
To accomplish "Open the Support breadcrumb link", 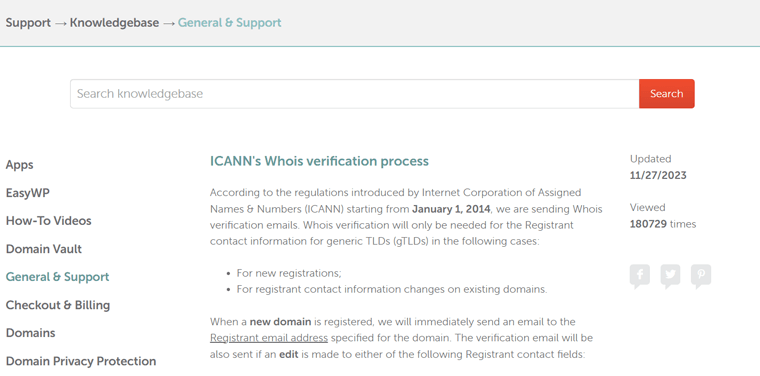I will pyautogui.click(x=28, y=23).
